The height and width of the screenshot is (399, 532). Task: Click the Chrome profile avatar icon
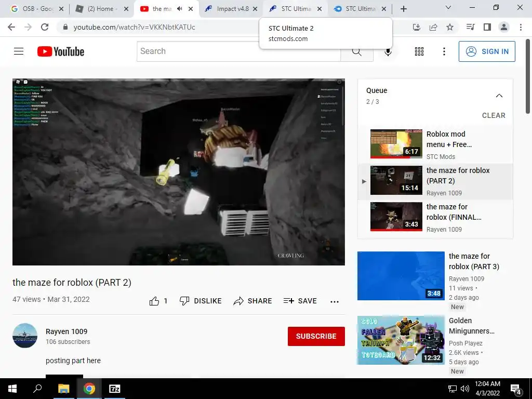(504, 27)
